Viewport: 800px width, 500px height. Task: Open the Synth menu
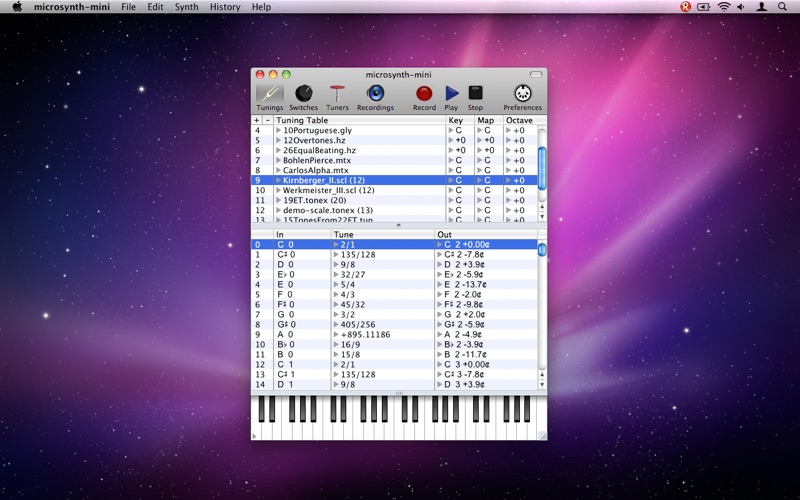point(186,7)
